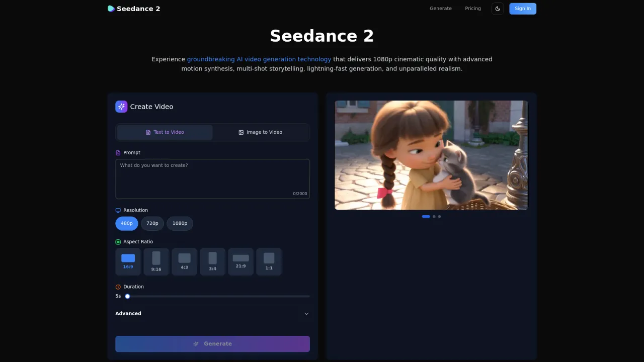The width and height of the screenshot is (644, 362).
Task: Click the Sign In button
Action: coord(523,9)
